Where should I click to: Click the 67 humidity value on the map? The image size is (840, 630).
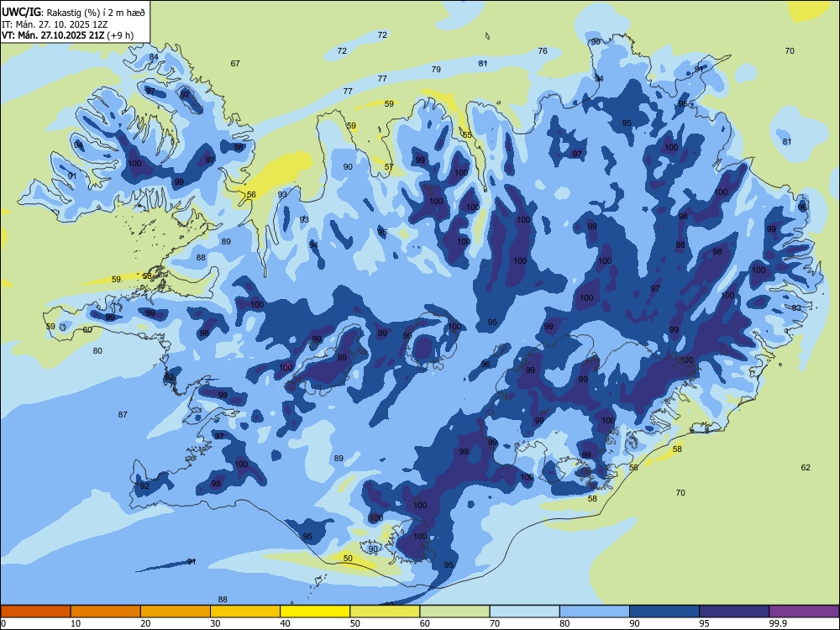point(235,63)
